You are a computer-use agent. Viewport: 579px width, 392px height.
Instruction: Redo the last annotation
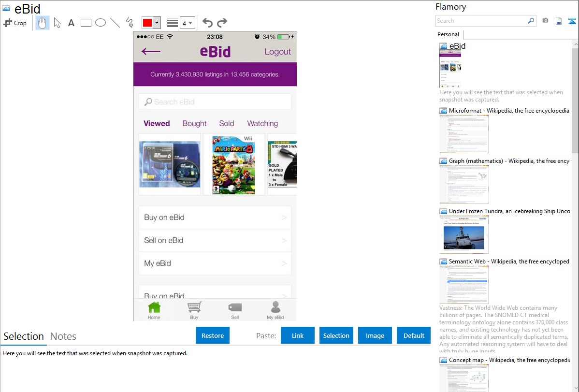[x=222, y=23]
